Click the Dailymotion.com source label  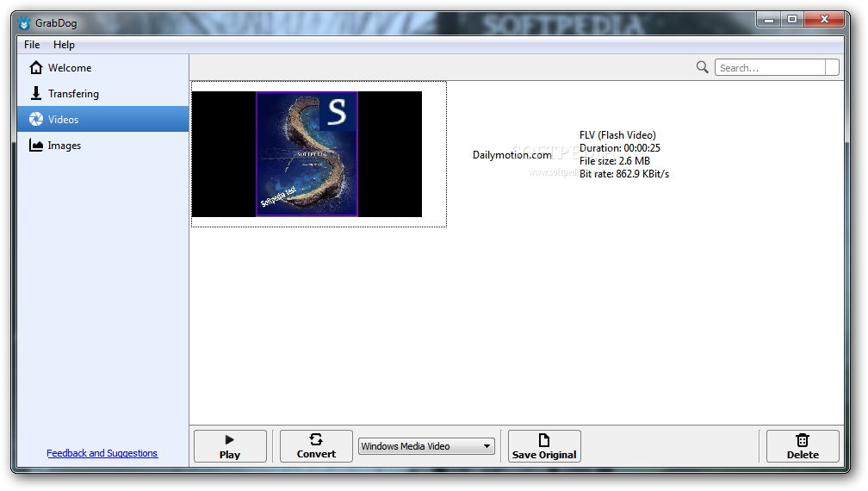(512, 155)
